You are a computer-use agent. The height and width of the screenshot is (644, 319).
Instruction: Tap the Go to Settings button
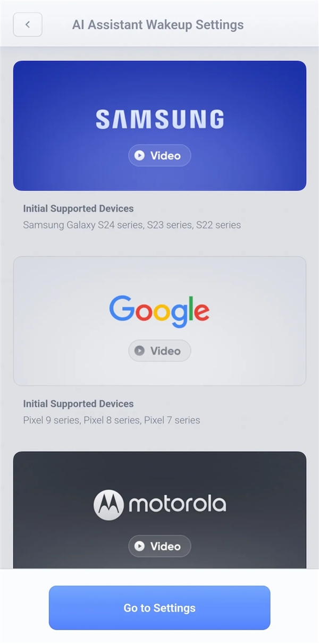(x=159, y=608)
